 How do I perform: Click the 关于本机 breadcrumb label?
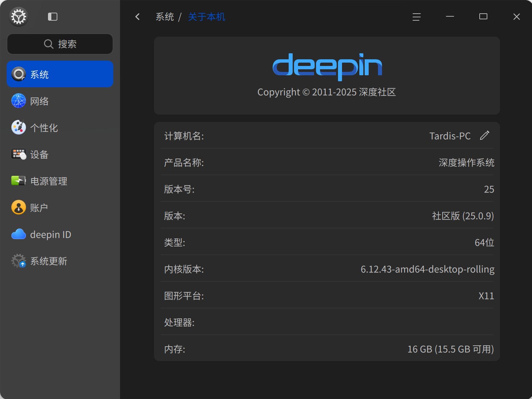(206, 17)
